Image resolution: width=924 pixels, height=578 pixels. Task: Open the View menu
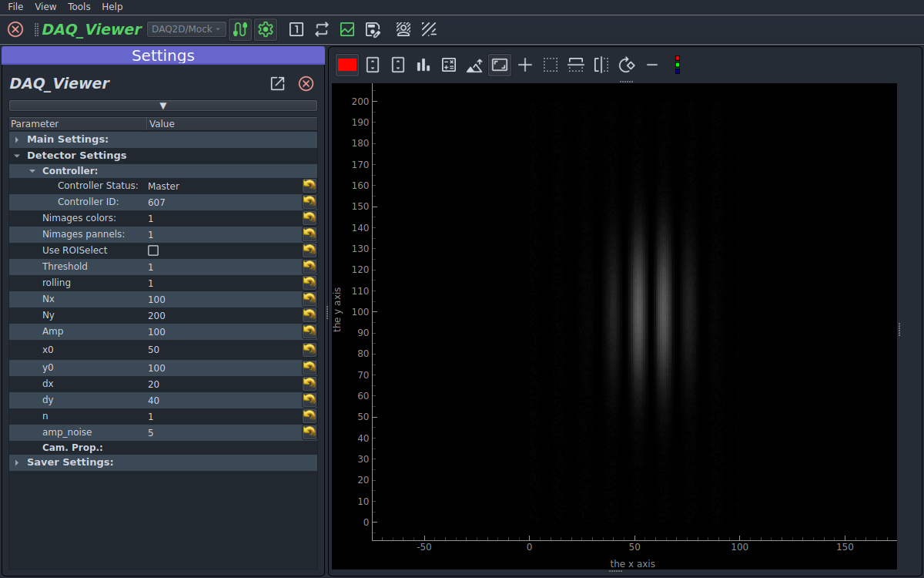coord(45,6)
